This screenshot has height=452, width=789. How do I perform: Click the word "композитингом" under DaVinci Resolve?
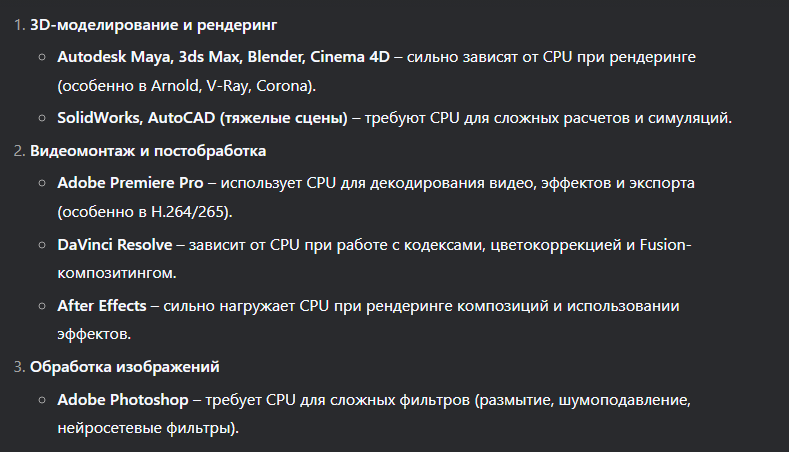pyautogui.click(x=115, y=273)
